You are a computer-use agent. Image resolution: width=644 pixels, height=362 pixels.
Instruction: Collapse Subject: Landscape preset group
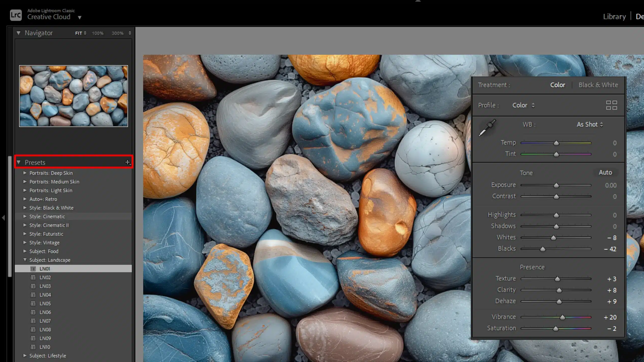coord(25,260)
